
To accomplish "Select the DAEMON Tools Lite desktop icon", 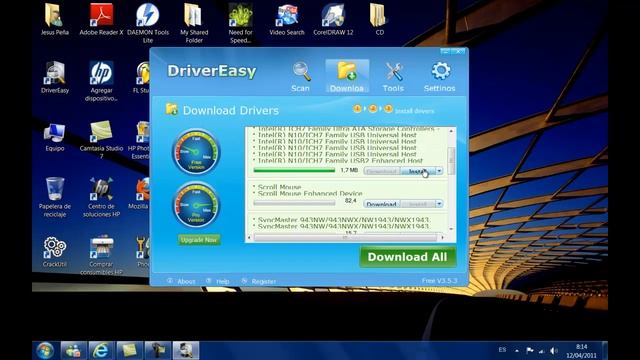I will [x=148, y=24].
